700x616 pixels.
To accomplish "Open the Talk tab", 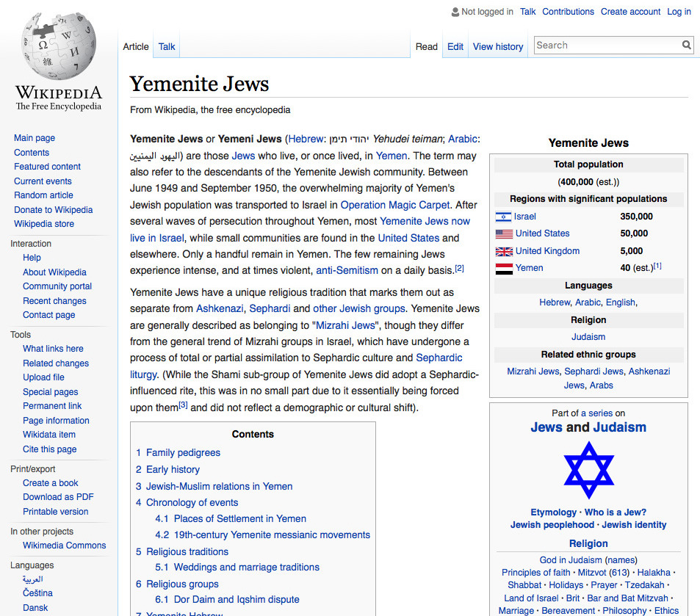I will pos(167,46).
